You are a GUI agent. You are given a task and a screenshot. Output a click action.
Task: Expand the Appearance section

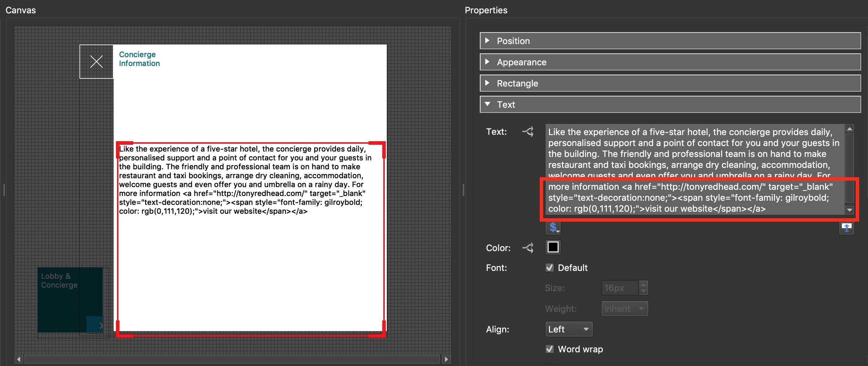click(x=670, y=62)
